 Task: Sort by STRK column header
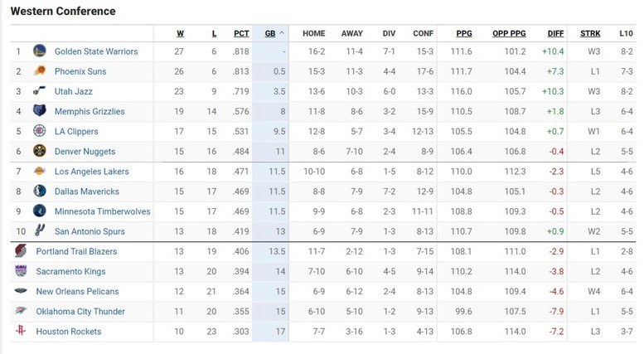[590, 34]
